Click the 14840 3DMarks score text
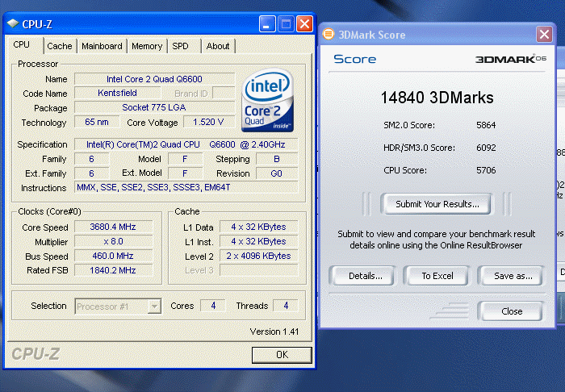565x392 pixels. tap(437, 98)
